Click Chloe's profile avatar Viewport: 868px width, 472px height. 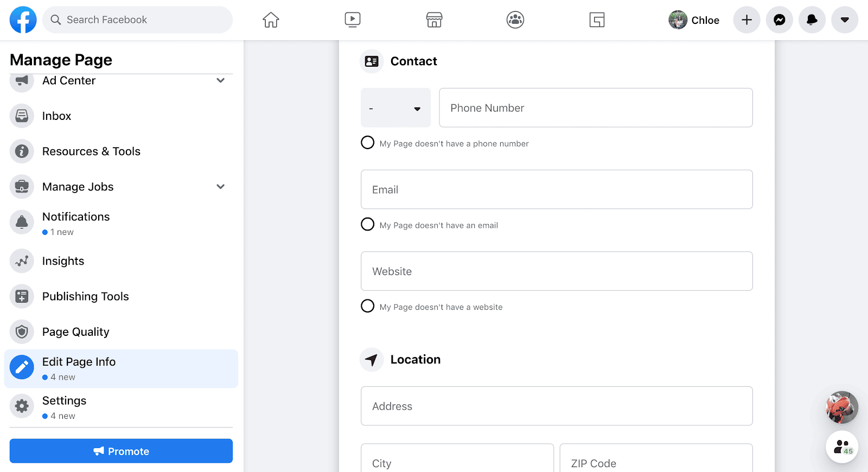tap(678, 20)
